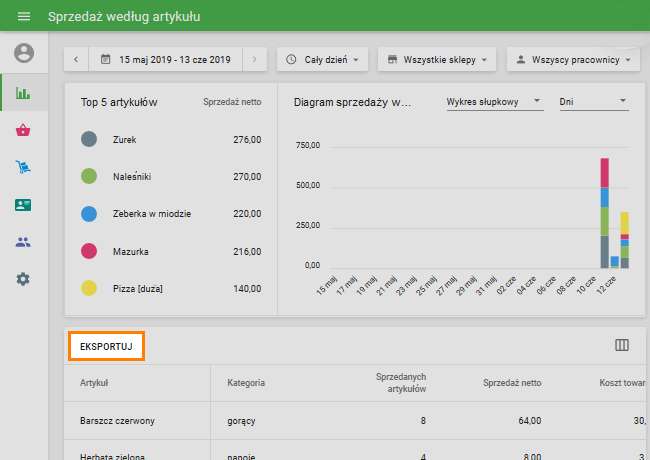Go to previous date period arrow
Viewport: 650px width, 460px height.
77,60
